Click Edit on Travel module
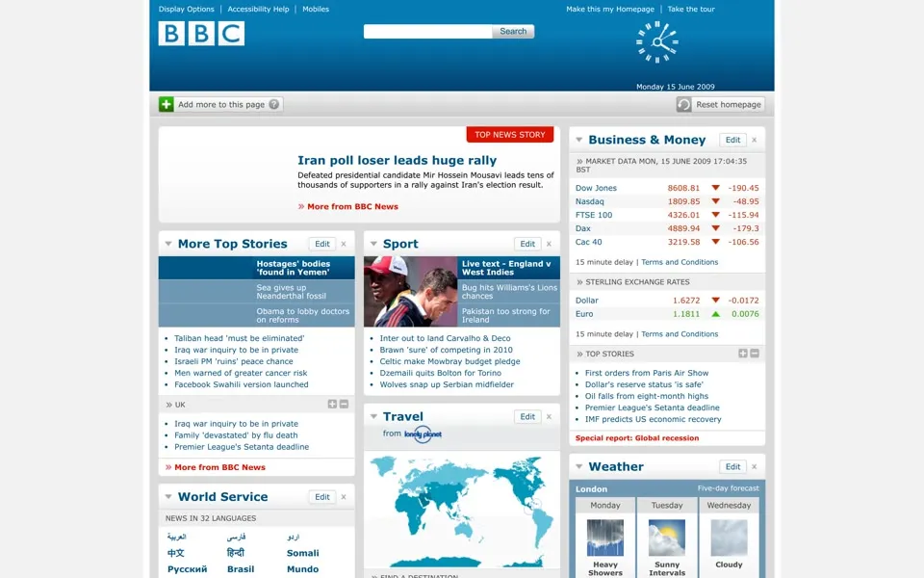 527,416
